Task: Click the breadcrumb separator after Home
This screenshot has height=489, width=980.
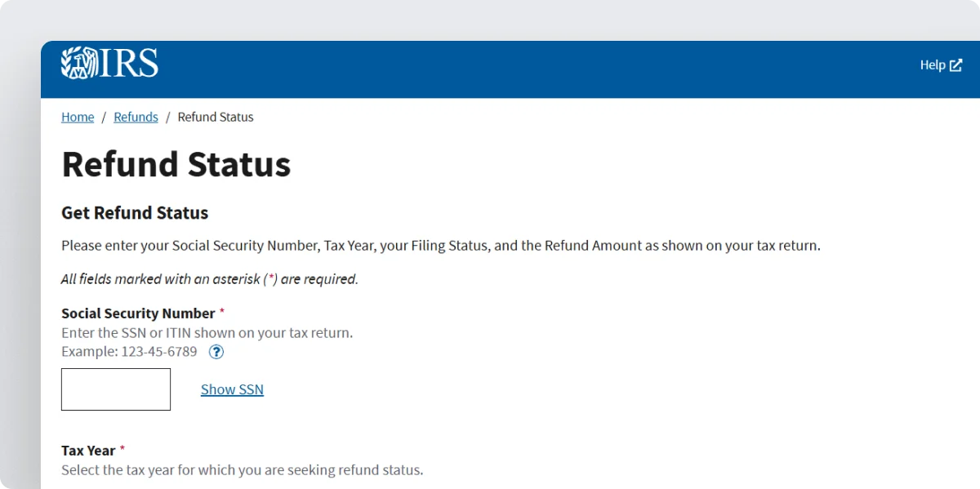Action: point(103,117)
